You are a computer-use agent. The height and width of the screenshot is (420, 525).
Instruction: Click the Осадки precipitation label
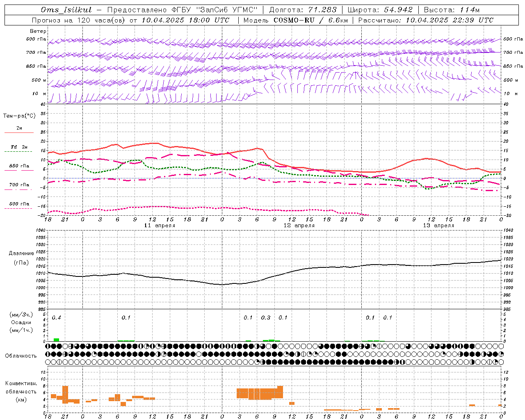point(21,322)
